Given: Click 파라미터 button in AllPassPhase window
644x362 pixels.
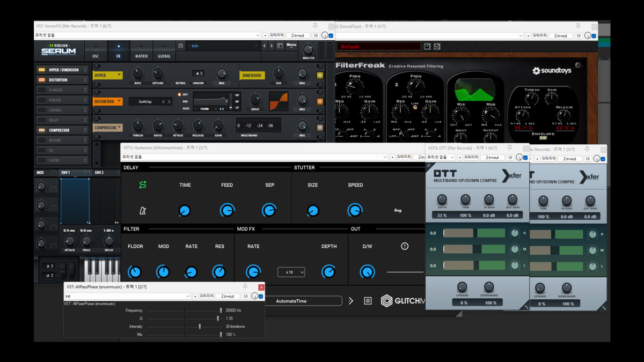Looking at the screenshot, I should [x=207, y=296].
